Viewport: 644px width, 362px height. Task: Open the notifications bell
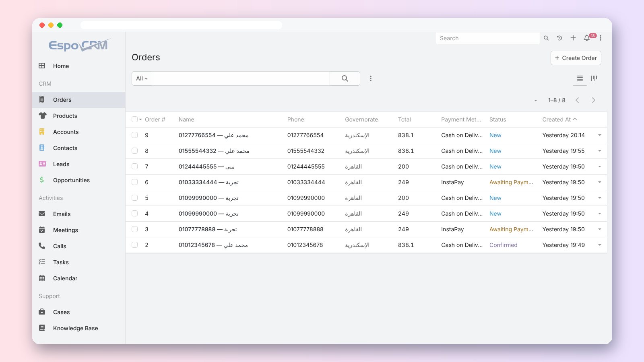[x=587, y=38]
